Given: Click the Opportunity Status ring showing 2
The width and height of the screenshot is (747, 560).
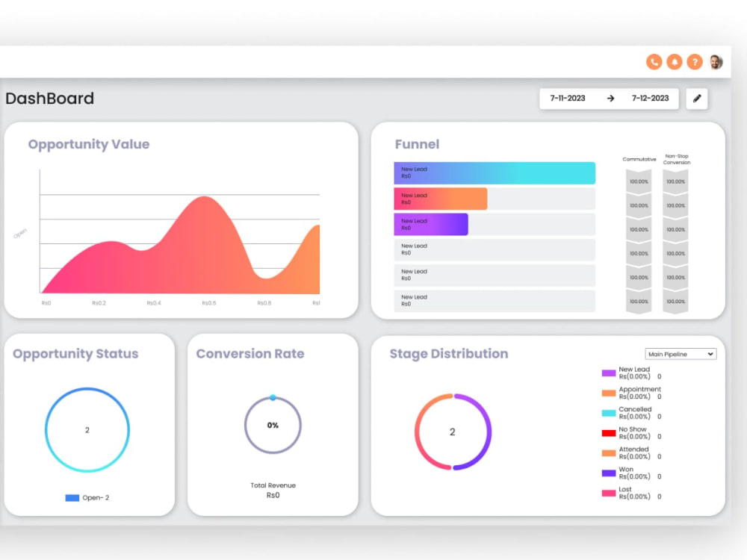Looking at the screenshot, I should coord(87,430).
